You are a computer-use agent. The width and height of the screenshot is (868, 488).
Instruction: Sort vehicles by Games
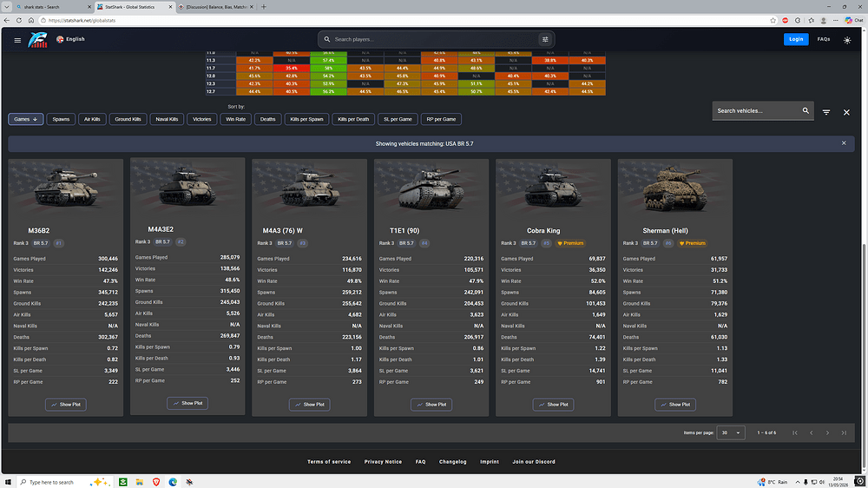point(25,119)
